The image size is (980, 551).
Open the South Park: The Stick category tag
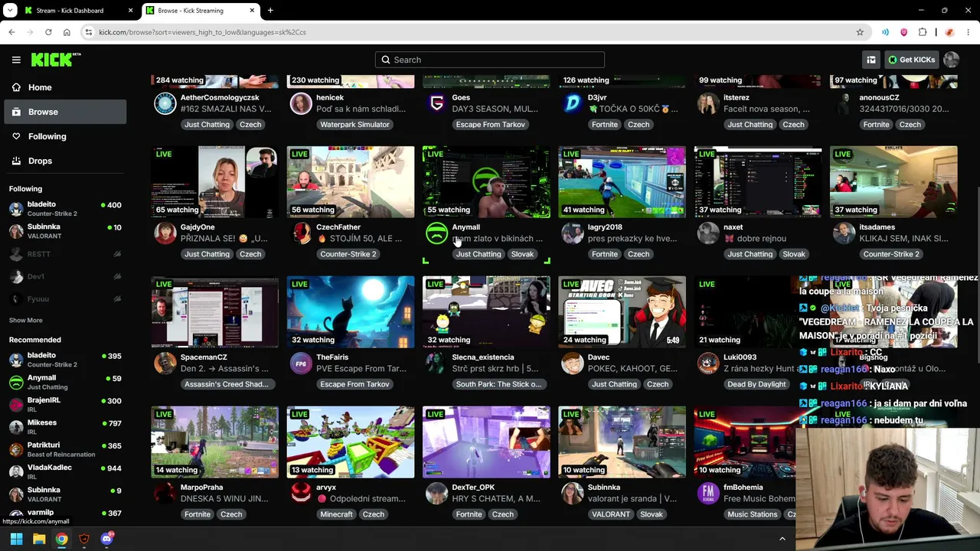pos(498,384)
